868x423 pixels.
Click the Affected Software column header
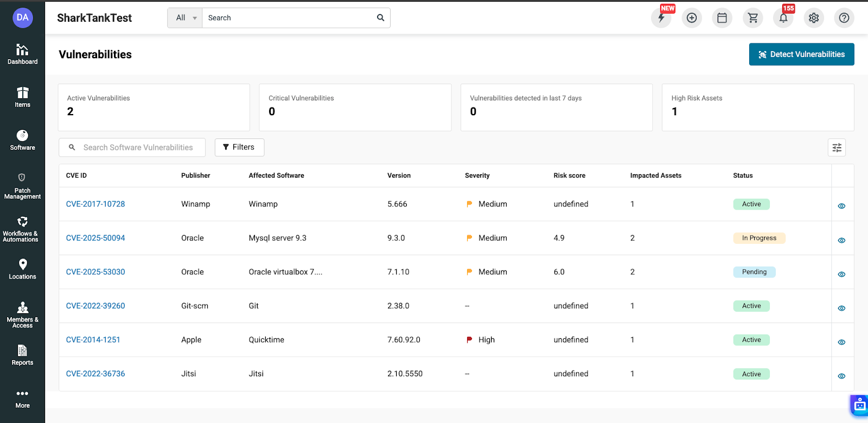(276, 175)
